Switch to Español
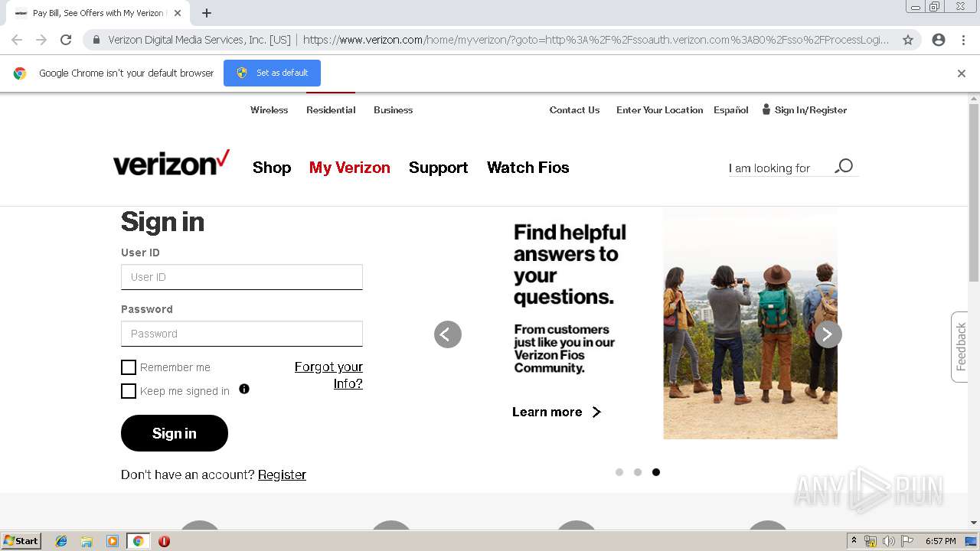 tap(731, 110)
